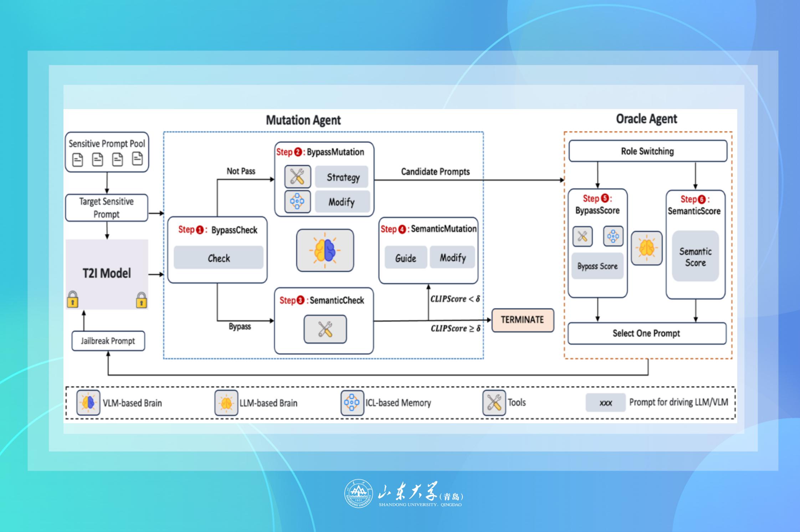
Task: Click the grey Semantic Score prompt box
Action: (695, 256)
